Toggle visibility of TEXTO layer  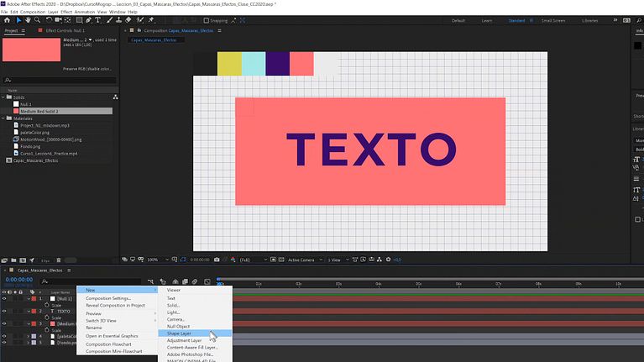click(4, 311)
